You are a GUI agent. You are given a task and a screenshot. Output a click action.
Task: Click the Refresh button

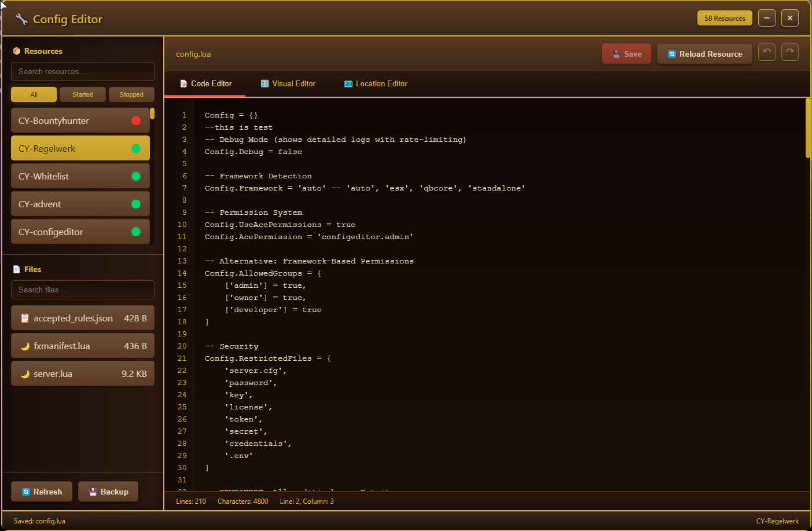tap(42, 492)
